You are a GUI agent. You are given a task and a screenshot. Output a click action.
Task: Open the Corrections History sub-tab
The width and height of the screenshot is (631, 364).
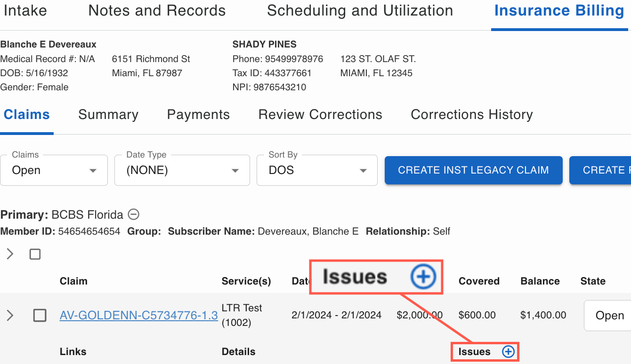472,115
